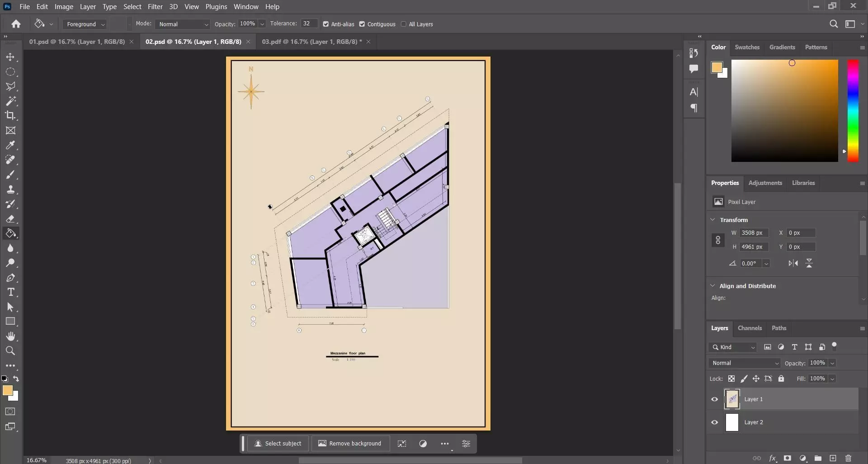Screen dimensions: 868x464
Task: Toggle lock position for the layer
Action: (x=756, y=379)
